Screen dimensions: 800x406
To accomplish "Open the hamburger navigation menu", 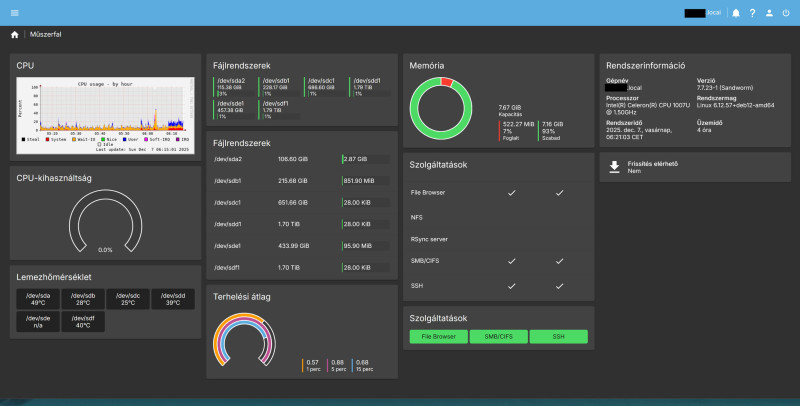I will (x=14, y=13).
